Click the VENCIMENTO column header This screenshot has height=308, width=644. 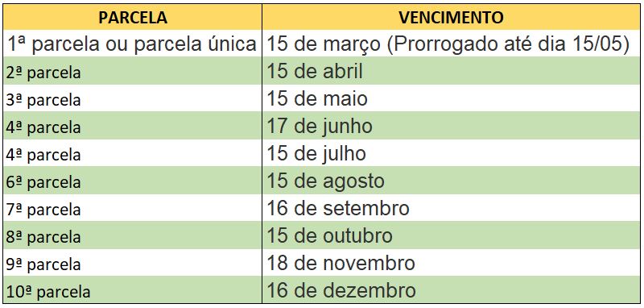[x=451, y=17]
